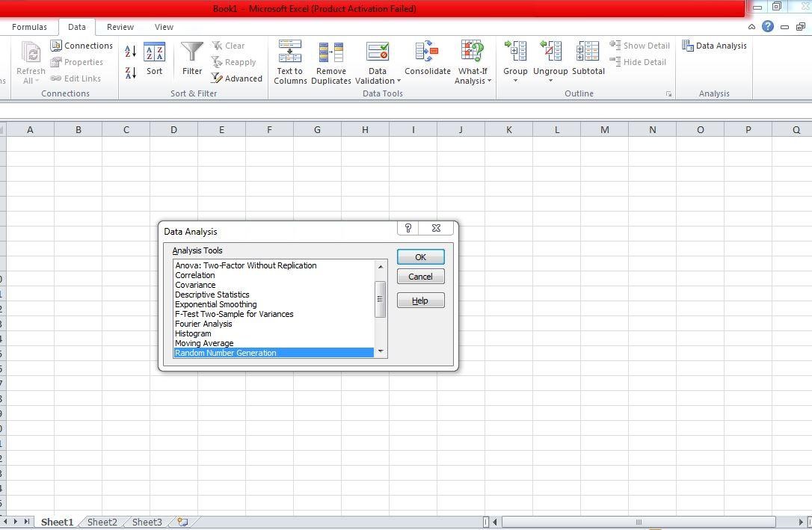Pick Histogram from the list
The height and width of the screenshot is (530, 812).
click(274, 333)
